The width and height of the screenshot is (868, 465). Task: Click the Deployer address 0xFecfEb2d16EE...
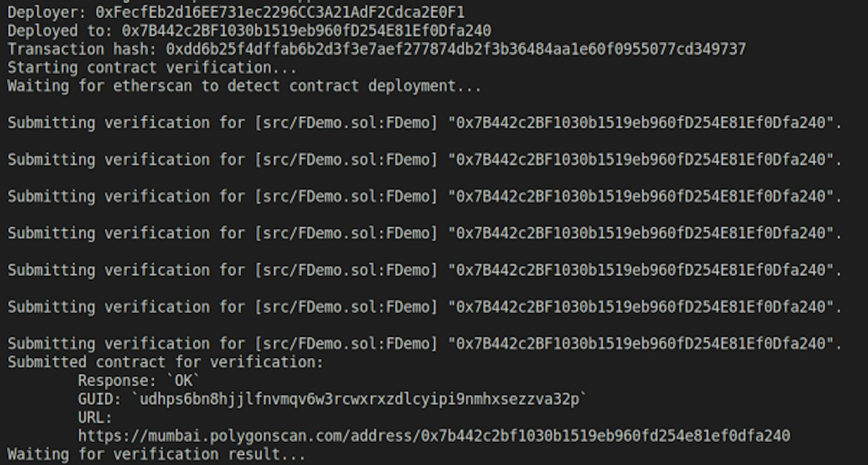(280, 12)
